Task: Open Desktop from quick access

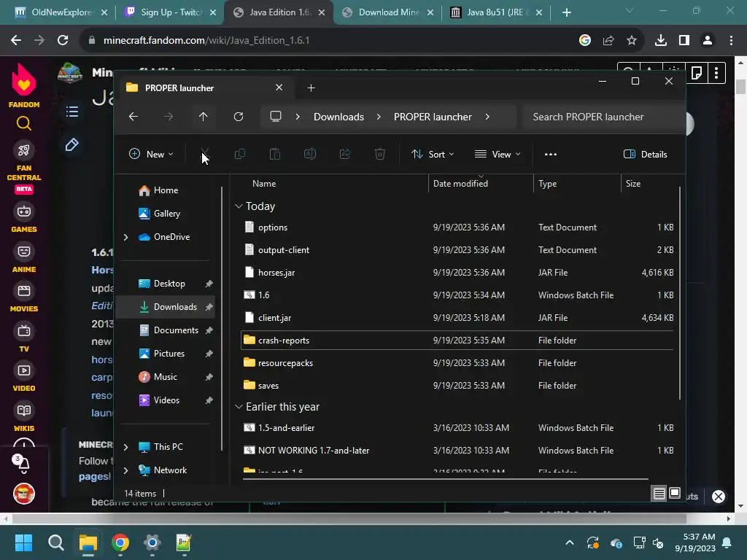Action: click(166, 284)
